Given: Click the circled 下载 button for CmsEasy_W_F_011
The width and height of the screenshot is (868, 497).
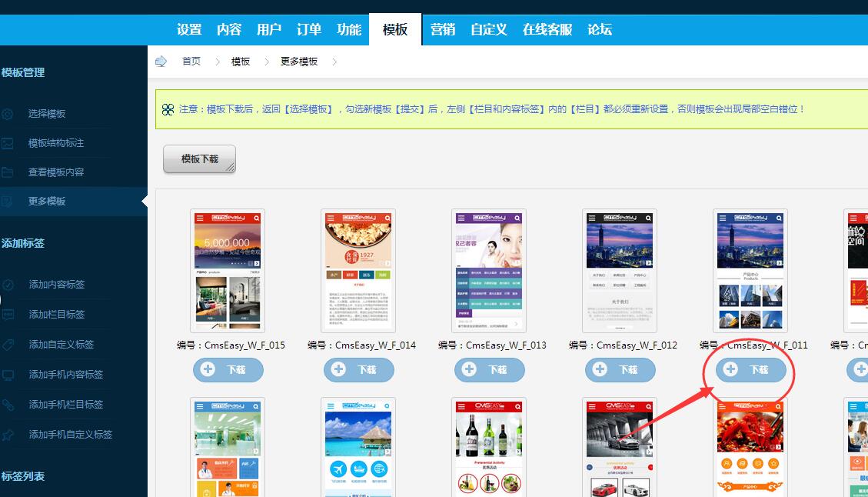Looking at the screenshot, I should coord(750,370).
